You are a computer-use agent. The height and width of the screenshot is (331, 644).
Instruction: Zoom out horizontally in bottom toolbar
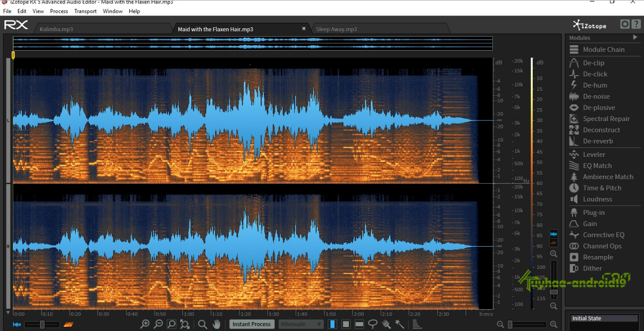tap(158, 324)
